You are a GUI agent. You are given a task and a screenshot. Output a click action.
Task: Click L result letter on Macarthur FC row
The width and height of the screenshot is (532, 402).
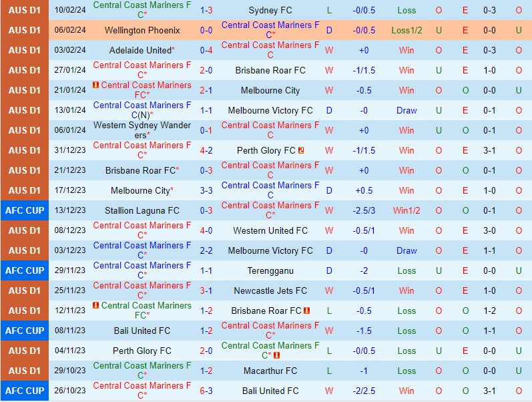click(329, 371)
